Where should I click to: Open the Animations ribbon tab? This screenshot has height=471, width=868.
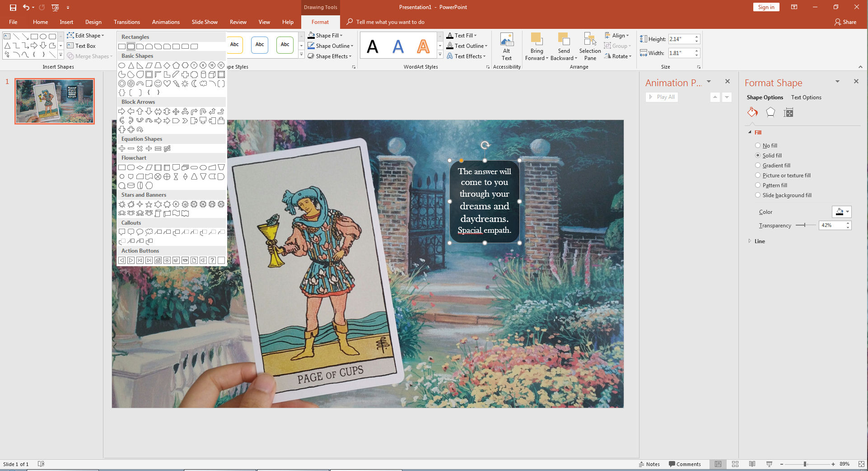tap(165, 22)
